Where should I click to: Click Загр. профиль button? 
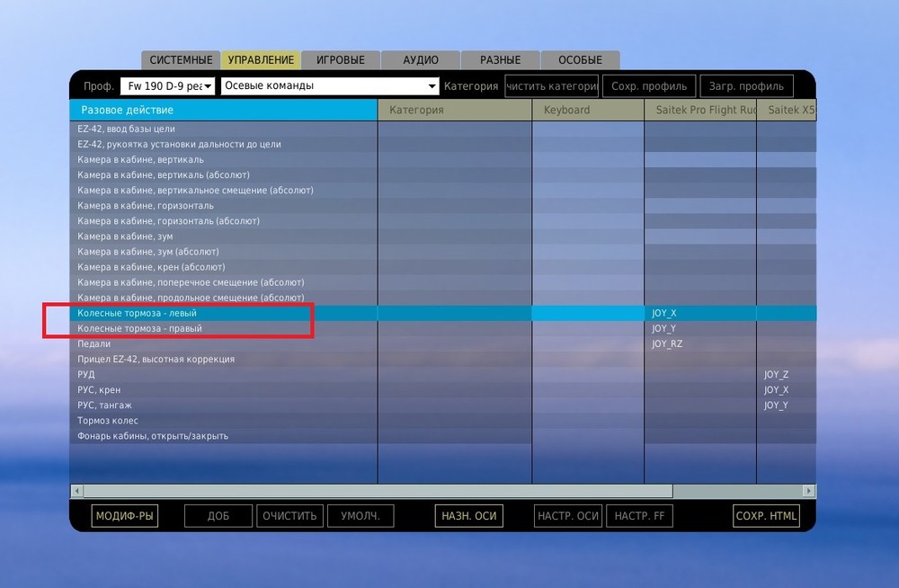[x=746, y=86]
